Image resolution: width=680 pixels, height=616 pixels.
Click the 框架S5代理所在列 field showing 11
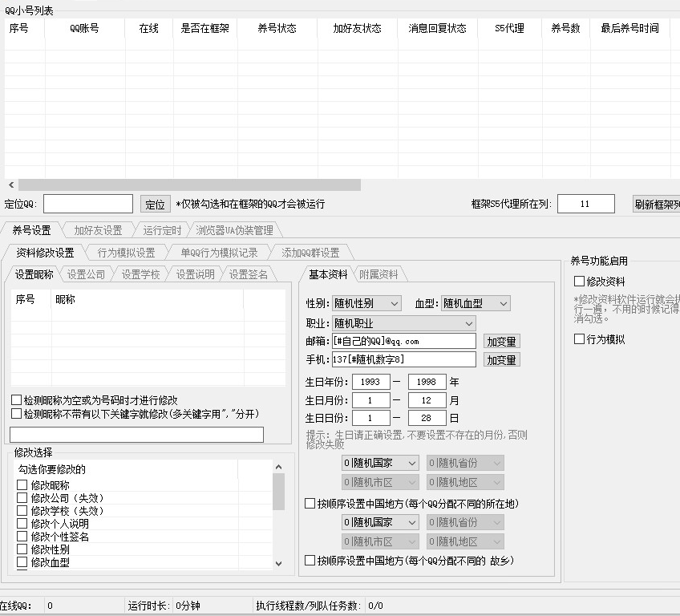586,204
